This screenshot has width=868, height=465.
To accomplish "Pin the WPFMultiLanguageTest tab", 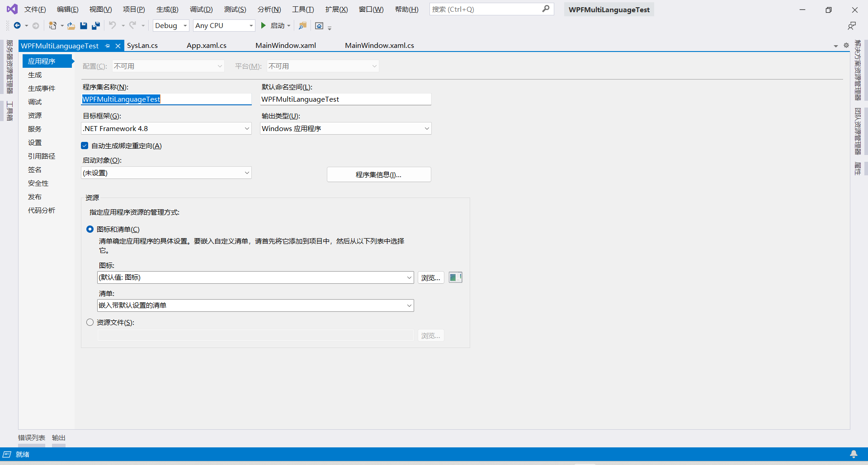I will point(108,46).
